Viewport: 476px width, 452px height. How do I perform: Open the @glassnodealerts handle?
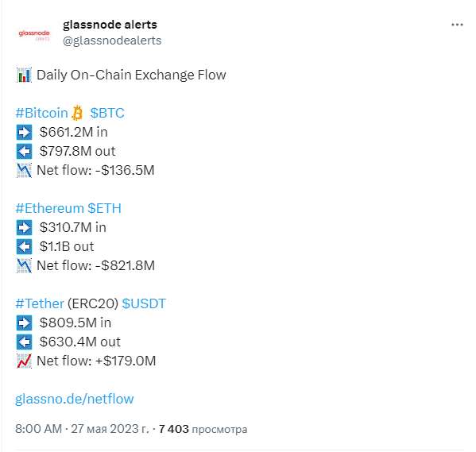(x=112, y=41)
